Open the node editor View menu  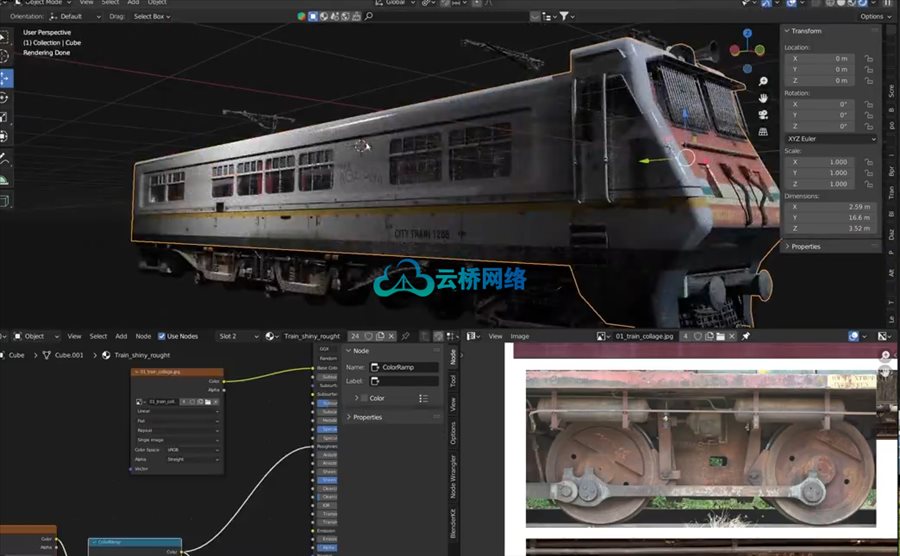point(74,336)
